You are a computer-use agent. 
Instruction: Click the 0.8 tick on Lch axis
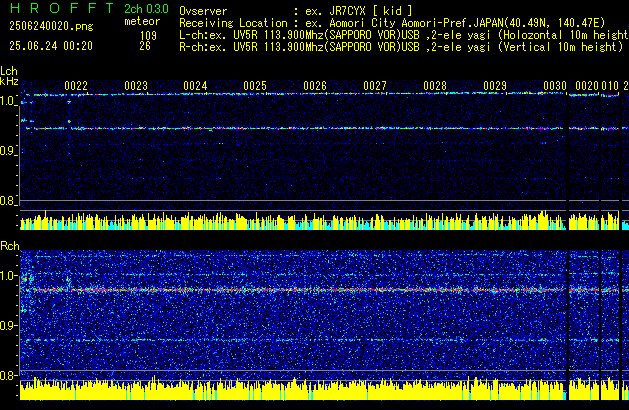8,201
